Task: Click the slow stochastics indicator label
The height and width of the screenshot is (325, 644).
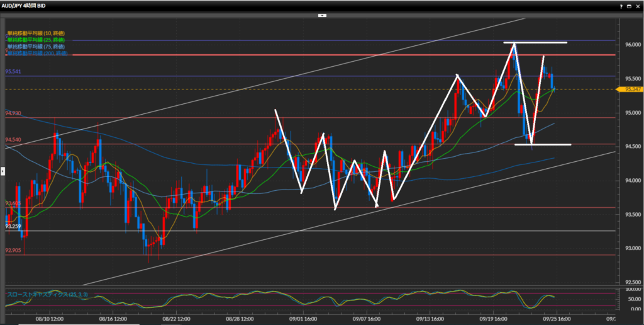Action: point(45,294)
